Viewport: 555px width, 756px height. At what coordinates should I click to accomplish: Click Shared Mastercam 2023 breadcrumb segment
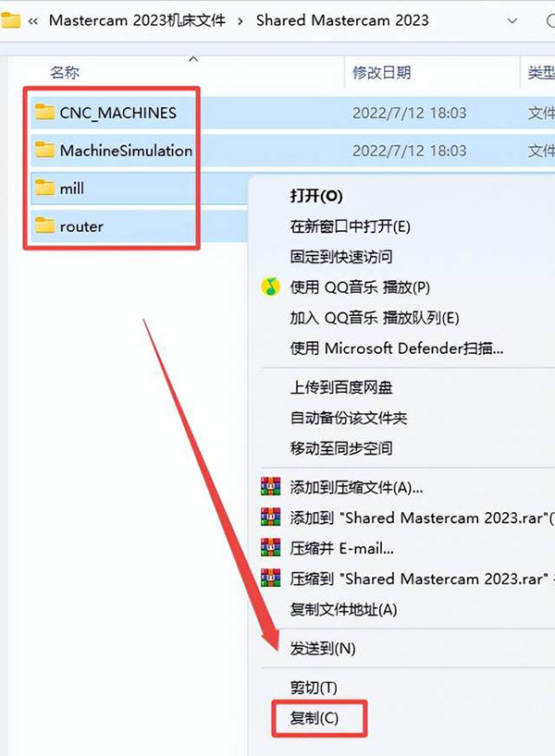pos(342,20)
